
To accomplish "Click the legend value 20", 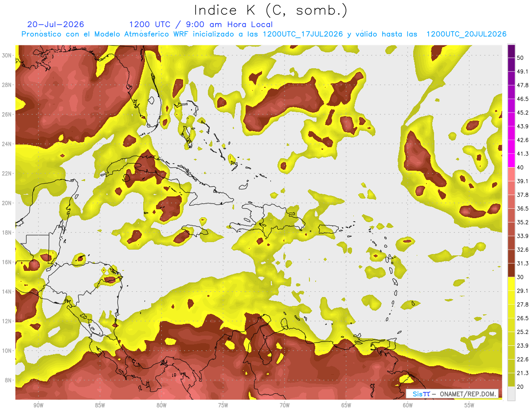I will (x=520, y=387).
